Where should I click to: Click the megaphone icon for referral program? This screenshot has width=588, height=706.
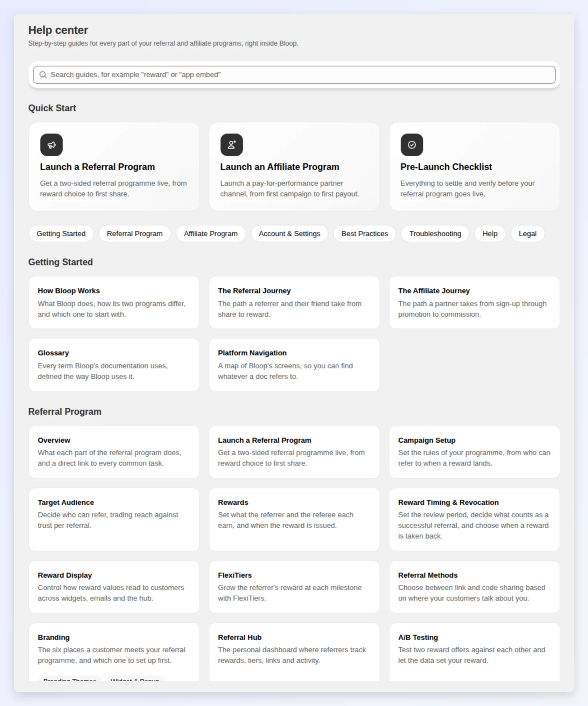coord(51,145)
